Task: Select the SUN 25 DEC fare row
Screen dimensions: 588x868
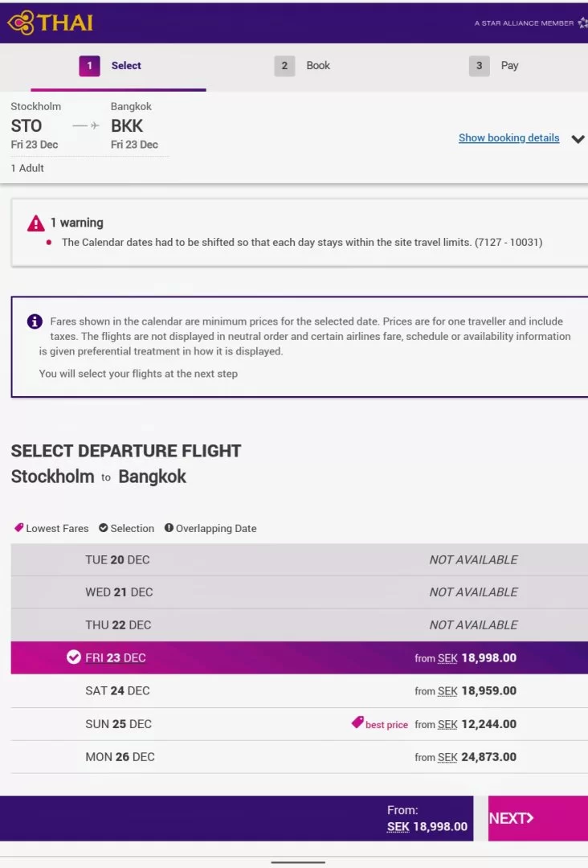Action: (x=299, y=723)
